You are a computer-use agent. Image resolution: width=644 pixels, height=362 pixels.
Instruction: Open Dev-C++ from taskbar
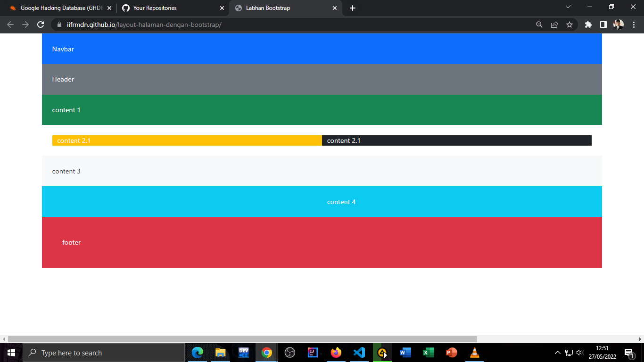[x=243, y=353]
